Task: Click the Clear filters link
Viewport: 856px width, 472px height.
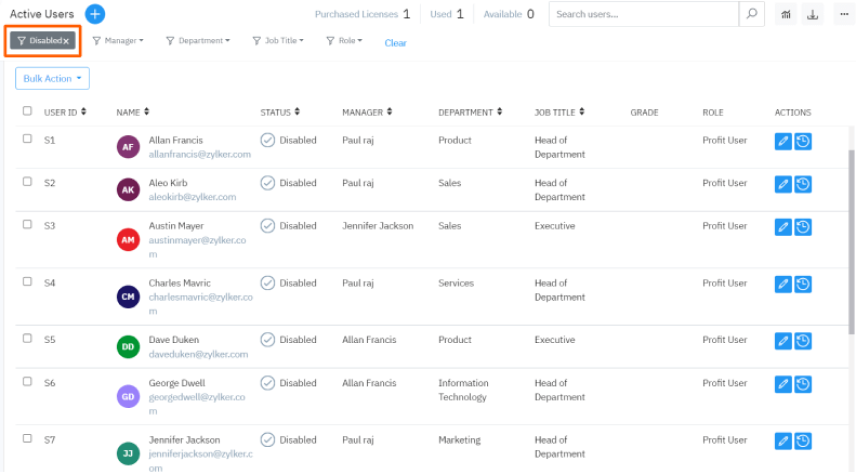Action: click(x=395, y=43)
